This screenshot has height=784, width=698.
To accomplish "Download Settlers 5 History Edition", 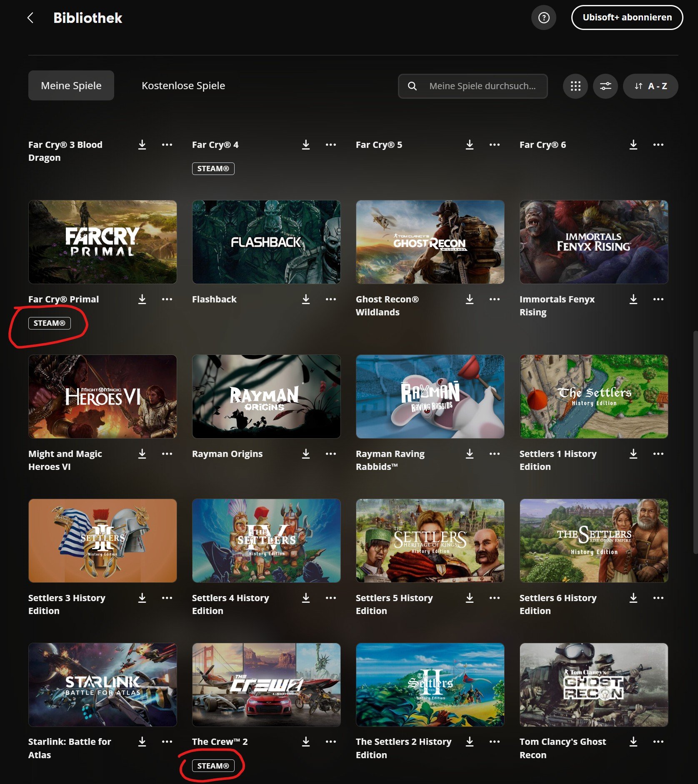I will point(470,598).
